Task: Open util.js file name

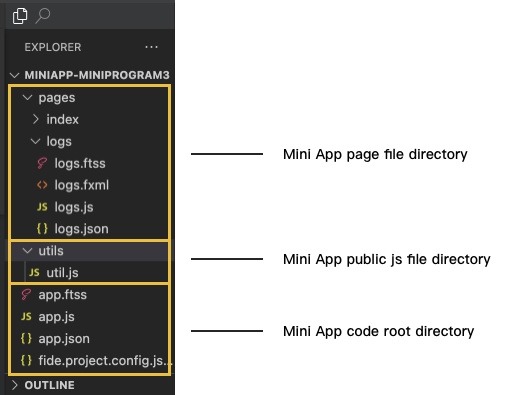Action: coord(62,273)
